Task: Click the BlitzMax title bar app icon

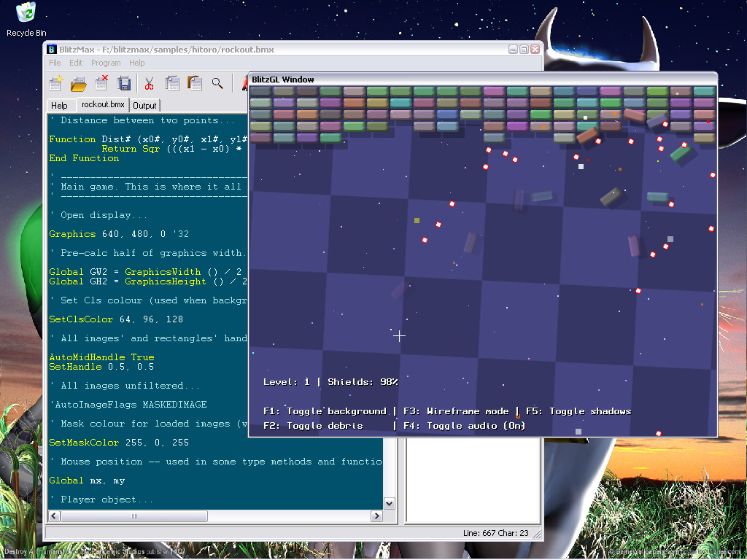Action: (52, 50)
